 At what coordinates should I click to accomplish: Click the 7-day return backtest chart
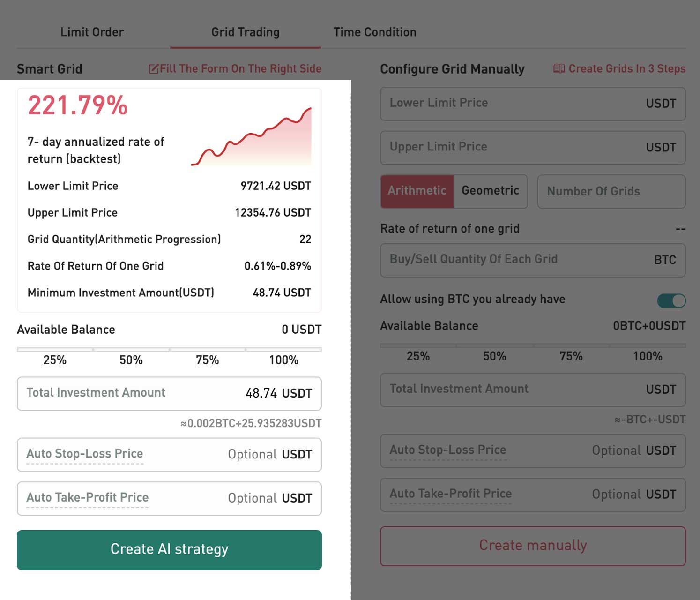[252, 137]
